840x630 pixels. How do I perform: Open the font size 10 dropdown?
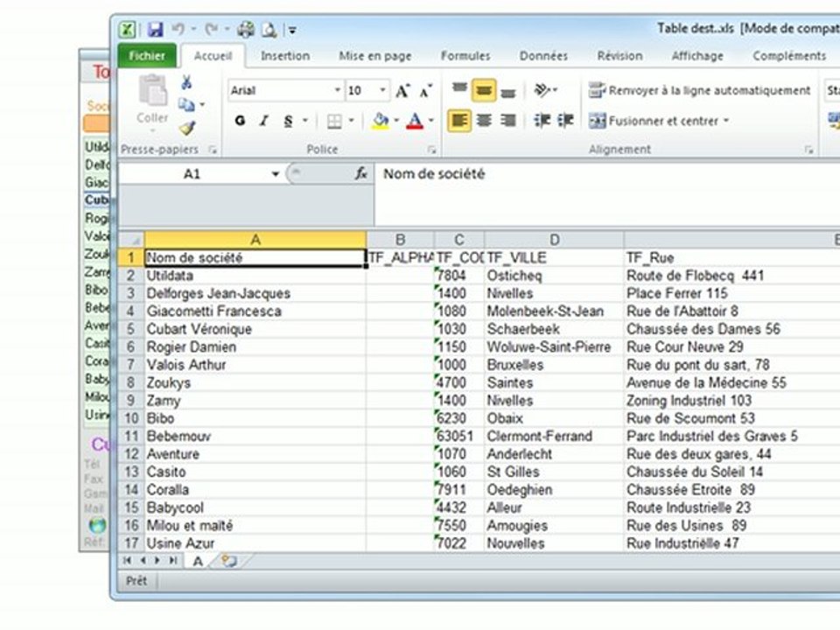(382, 90)
